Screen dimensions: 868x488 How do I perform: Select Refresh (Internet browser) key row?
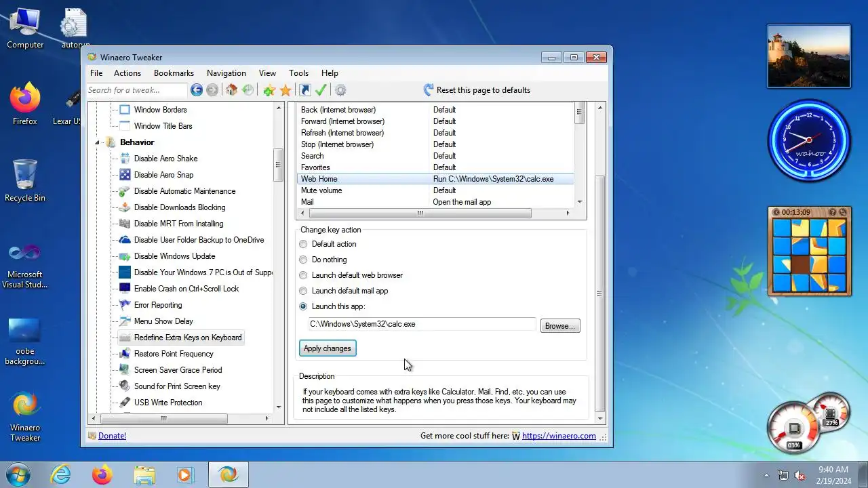click(435, 133)
